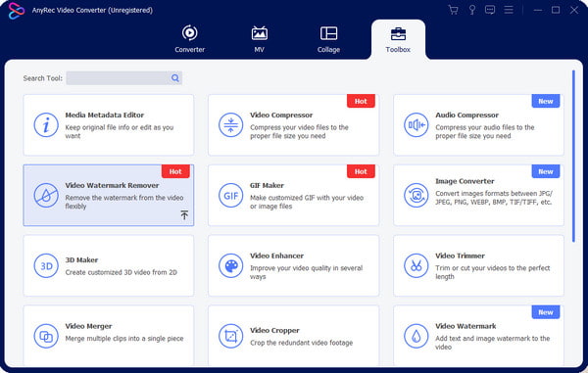
Task: Open GIF Maker title
Action: click(x=267, y=185)
